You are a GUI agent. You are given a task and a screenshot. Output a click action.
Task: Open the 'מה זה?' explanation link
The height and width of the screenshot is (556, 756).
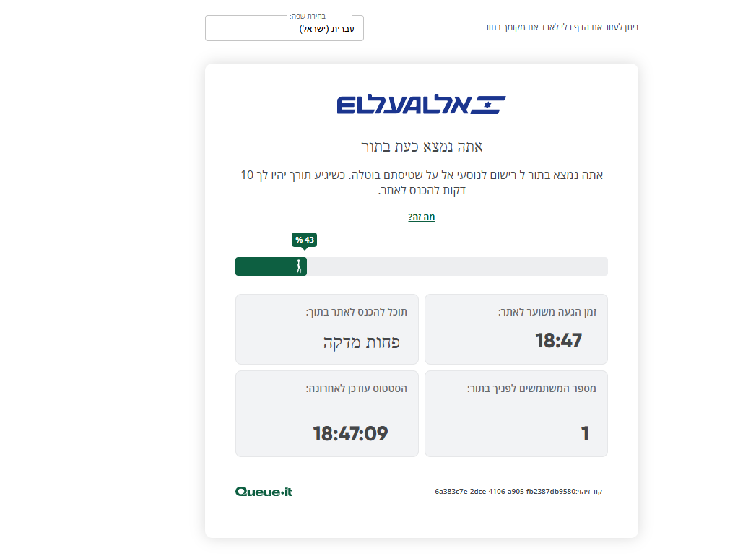coord(421,217)
